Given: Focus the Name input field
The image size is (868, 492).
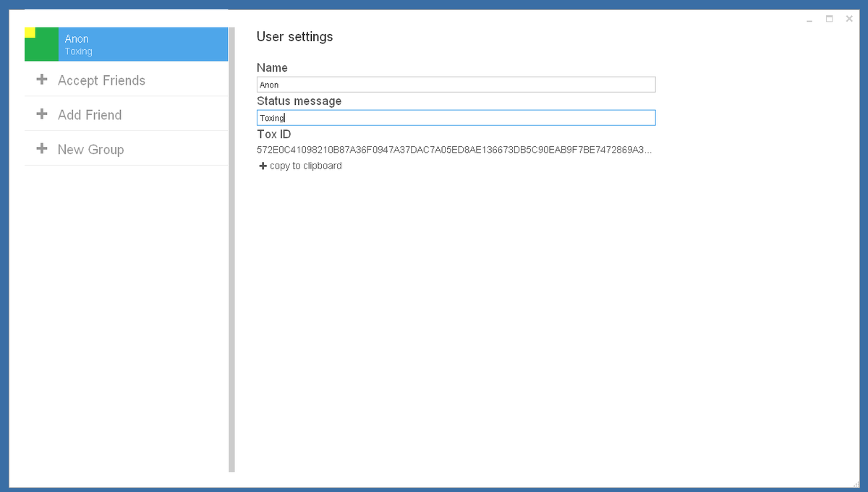Looking at the screenshot, I should coord(456,85).
